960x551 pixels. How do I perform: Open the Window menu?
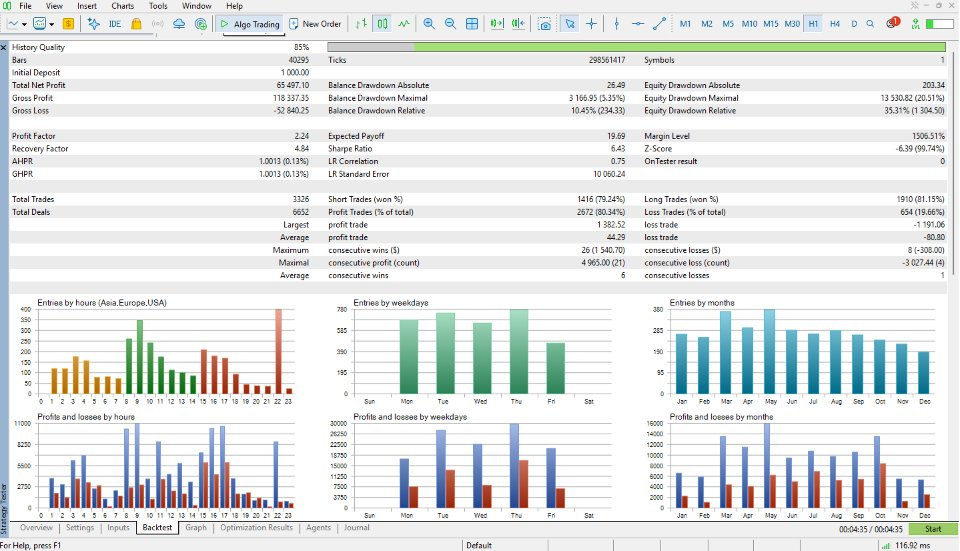pos(197,6)
